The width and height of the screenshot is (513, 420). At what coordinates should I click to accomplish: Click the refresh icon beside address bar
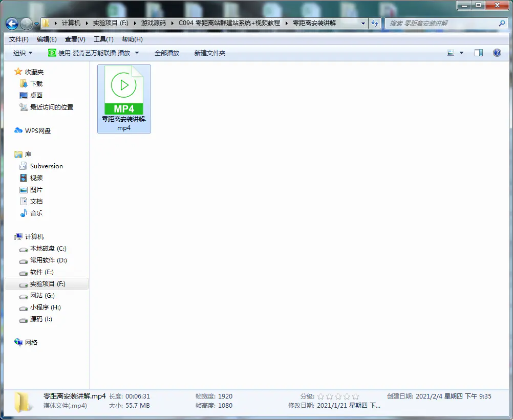click(375, 24)
